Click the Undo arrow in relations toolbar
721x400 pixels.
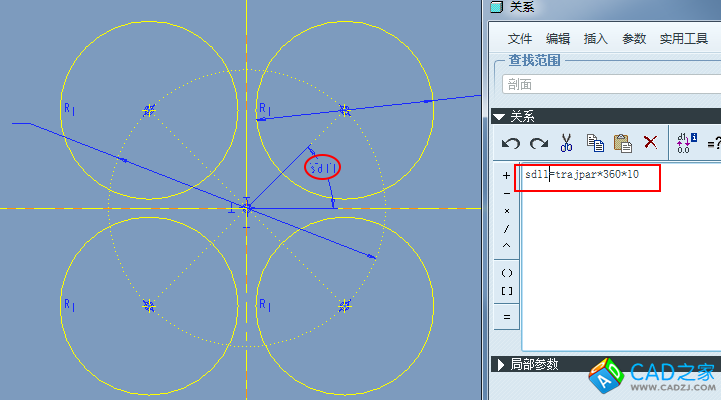[511, 143]
